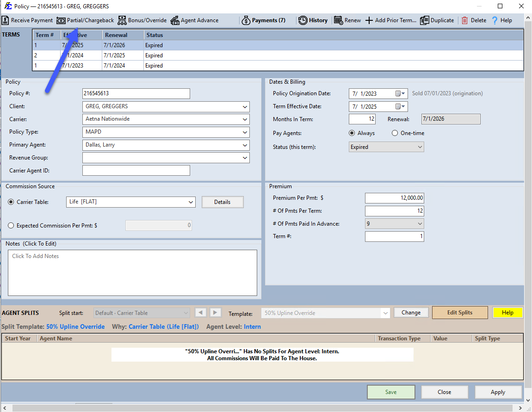The height and width of the screenshot is (412, 532).
Task: Click the Bonus/Override icon
Action: [x=122, y=20]
